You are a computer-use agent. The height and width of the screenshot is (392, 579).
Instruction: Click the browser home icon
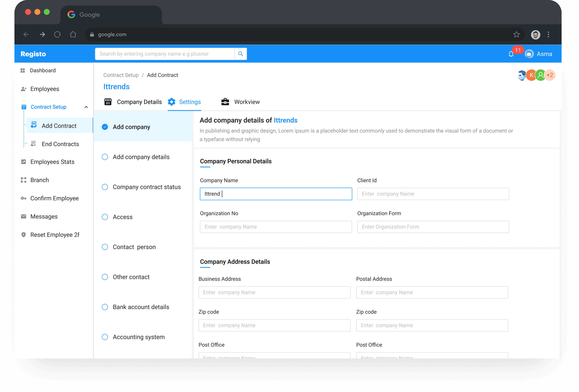(73, 34)
